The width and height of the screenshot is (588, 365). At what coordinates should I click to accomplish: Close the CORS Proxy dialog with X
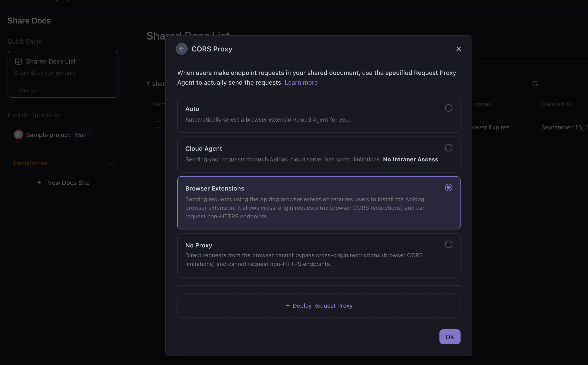click(458, 49)
